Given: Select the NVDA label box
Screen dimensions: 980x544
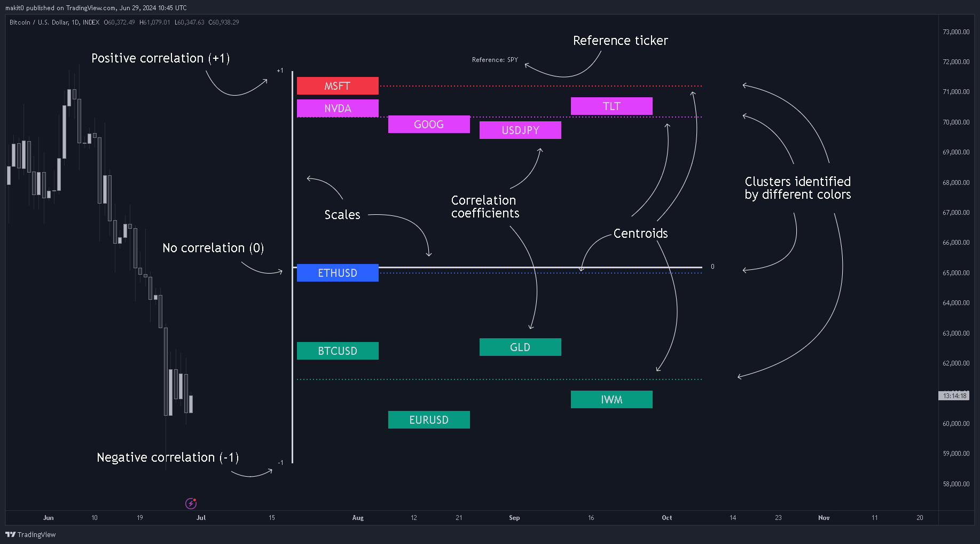Looking at the screenshot, I should click(338, 108).
